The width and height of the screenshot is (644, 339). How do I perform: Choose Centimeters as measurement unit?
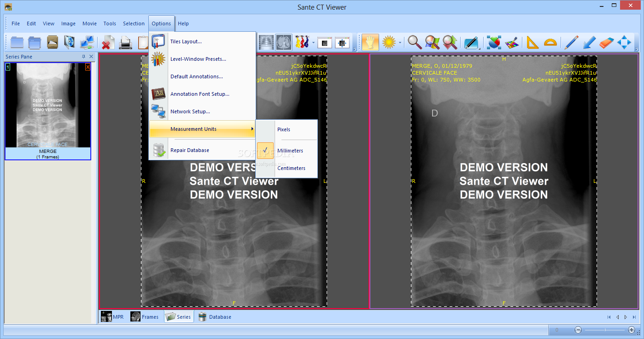[286, 168]
